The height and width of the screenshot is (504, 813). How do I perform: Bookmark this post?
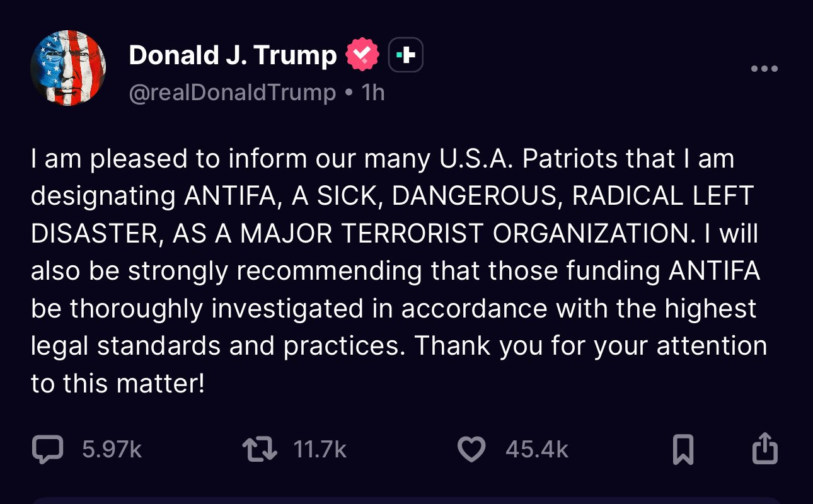(683, 450)
